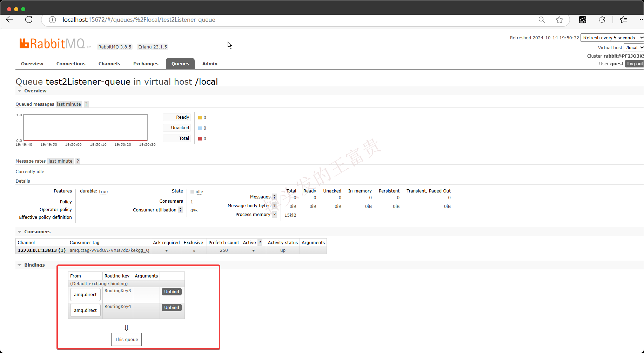This screenshot has width=644, height=353.
Task: Open the dark extension icon beside the puzzle icon
Action: [x=583, y=20]
